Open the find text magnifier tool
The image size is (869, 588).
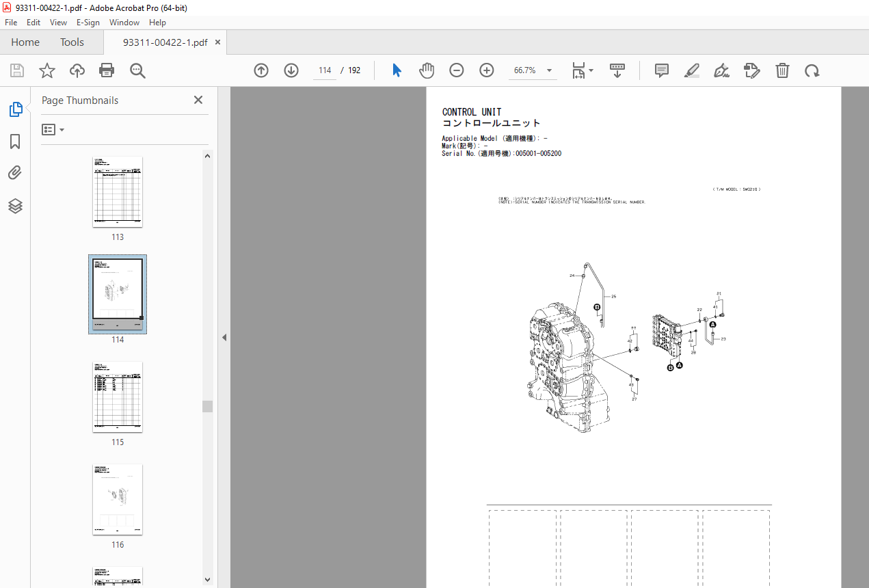point(137,70)
